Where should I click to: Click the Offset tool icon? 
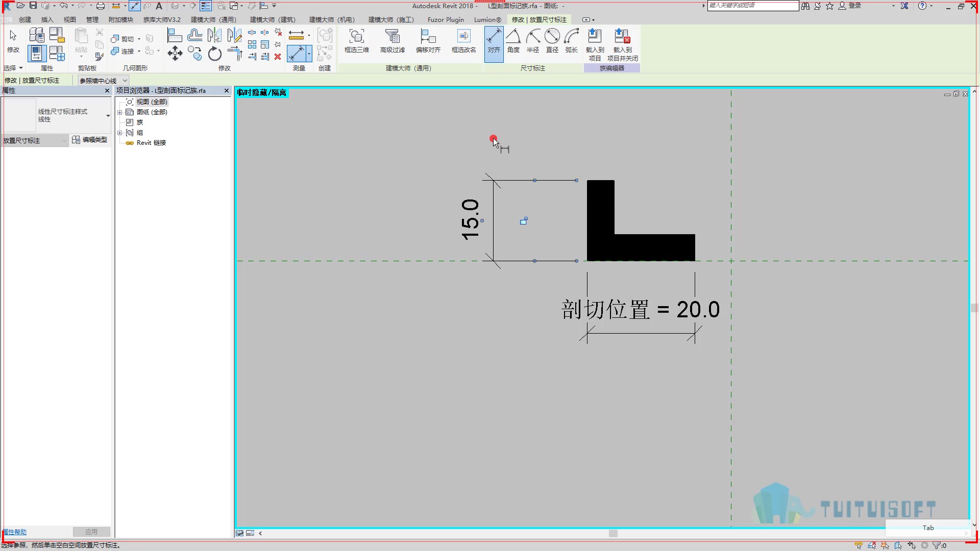(194, 35)
